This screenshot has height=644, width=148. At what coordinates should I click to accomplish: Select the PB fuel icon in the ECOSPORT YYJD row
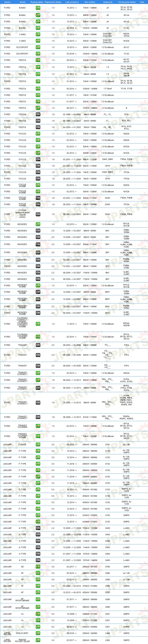tap(38, 54)
